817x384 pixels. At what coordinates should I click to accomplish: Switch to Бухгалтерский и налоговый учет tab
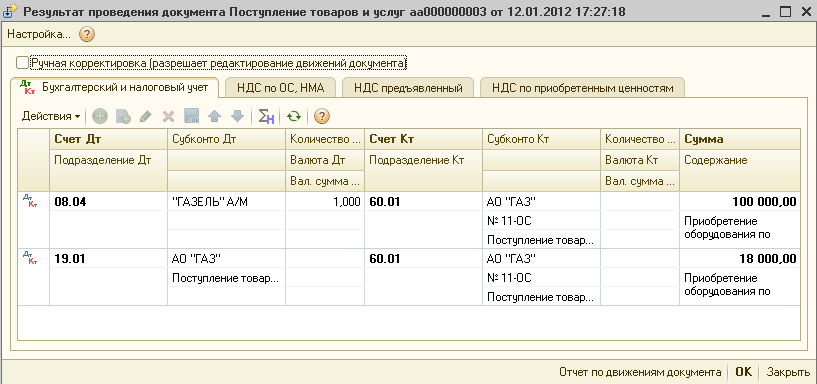116,87
